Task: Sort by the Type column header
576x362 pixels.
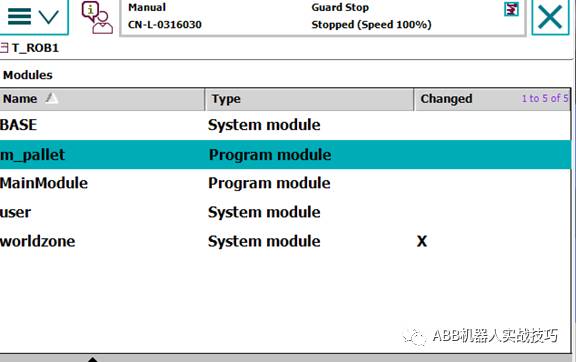Action: click(309, 99)
